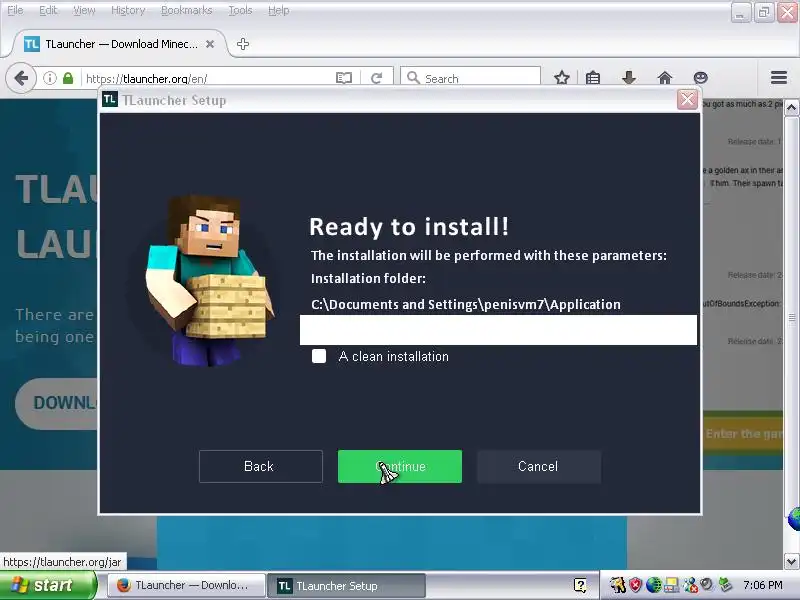Screen dimensions: 800x600
Task: Click the speaker volume tray icon
Action: [707, 584]
